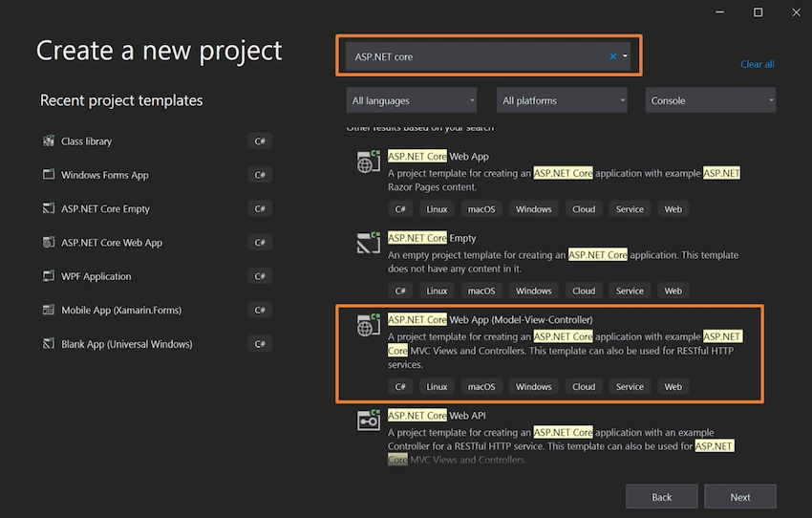The image size is (812, 518).
Task: Select ASP.NET Core Web App (Model-View-Controller) title
Action: 490,319
